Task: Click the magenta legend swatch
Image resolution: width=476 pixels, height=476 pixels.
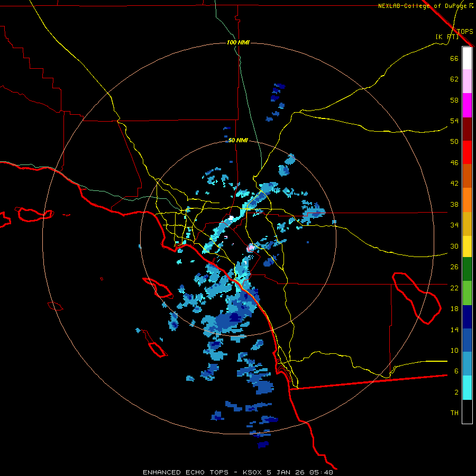Action: [x=467, y=105]
